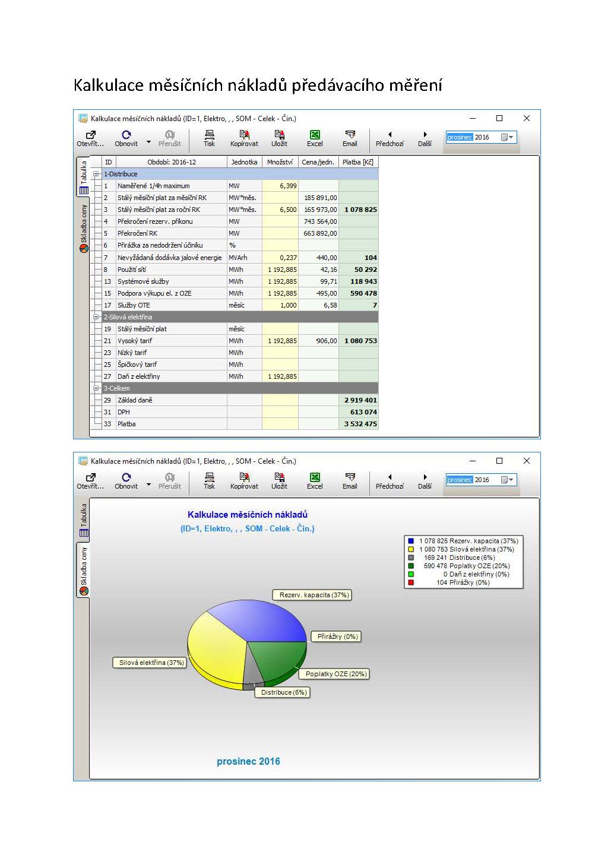The height and width of the screenshot is (868, 614).
Task: Open Obnovit dropdown arrow in lower window
Action: click(x=148, y=484)
